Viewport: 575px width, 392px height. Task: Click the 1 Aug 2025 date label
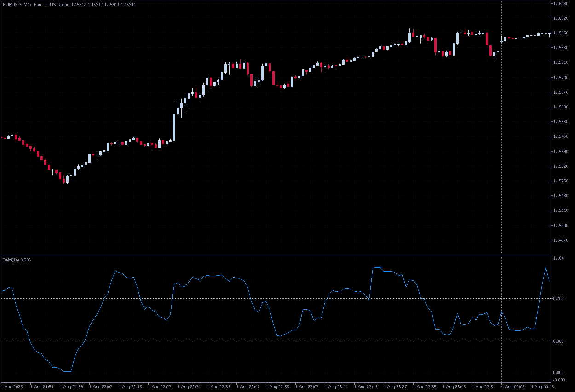tap(13, 387)
